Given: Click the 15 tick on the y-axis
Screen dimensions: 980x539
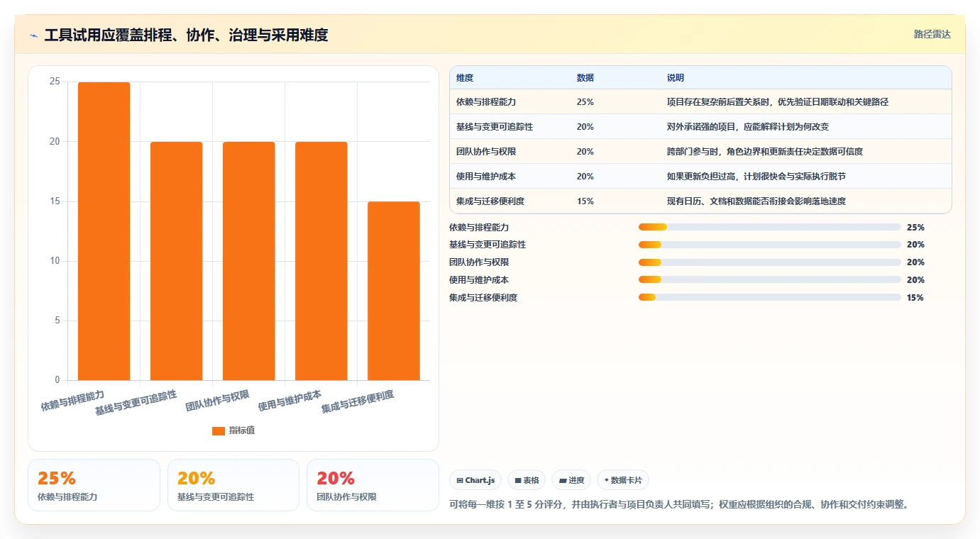Looking at the screenshot, I should click(55, 201).
